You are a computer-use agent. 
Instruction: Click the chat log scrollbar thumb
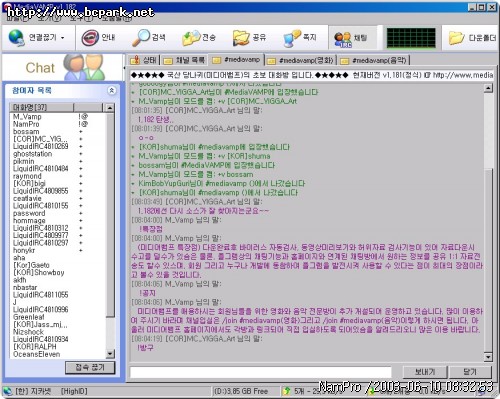[488, 261]
